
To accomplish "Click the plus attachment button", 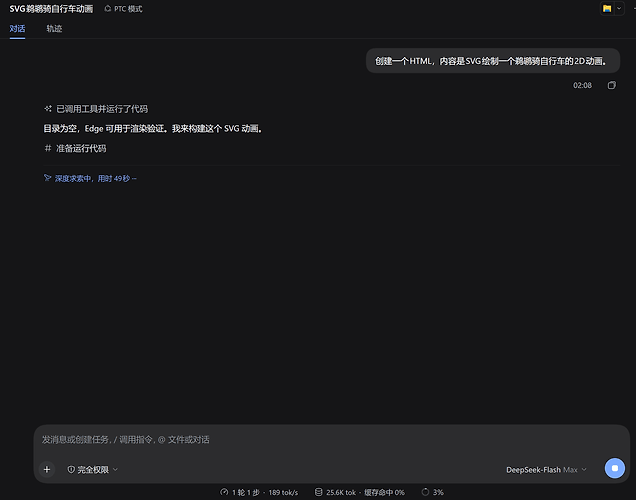I will point(47,470).
